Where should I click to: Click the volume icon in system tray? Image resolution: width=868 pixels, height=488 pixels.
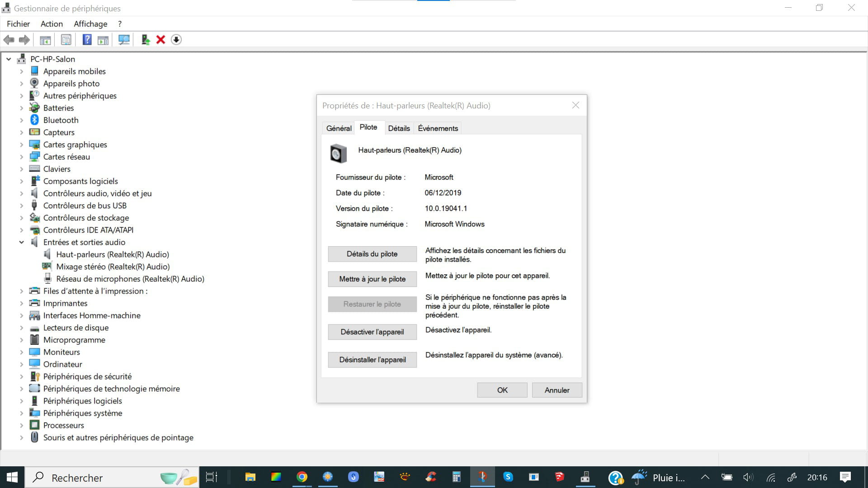[x=748, y=477]
